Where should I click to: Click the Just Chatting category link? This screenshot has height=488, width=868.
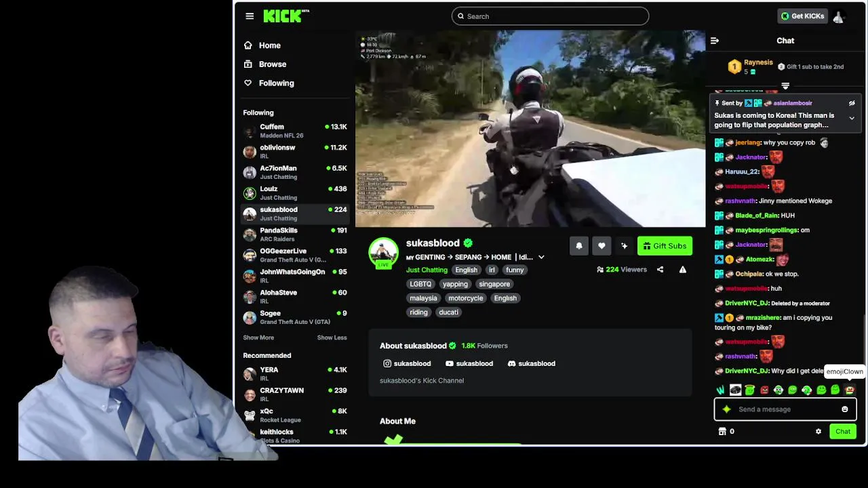coord(427,270)
